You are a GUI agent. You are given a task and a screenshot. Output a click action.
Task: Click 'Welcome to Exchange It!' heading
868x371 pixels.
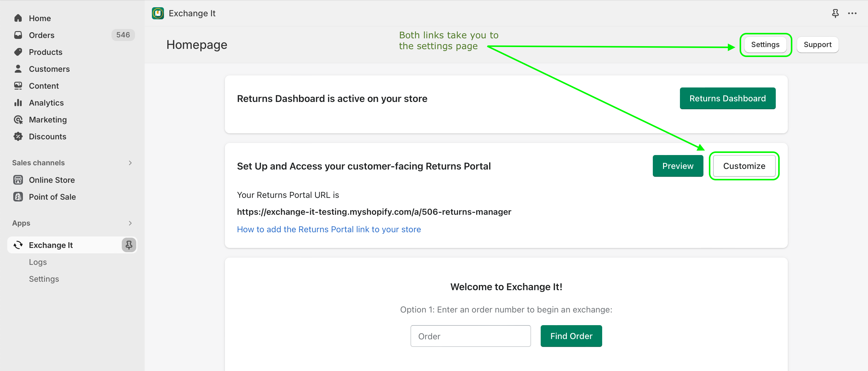[x=506, y=287]
